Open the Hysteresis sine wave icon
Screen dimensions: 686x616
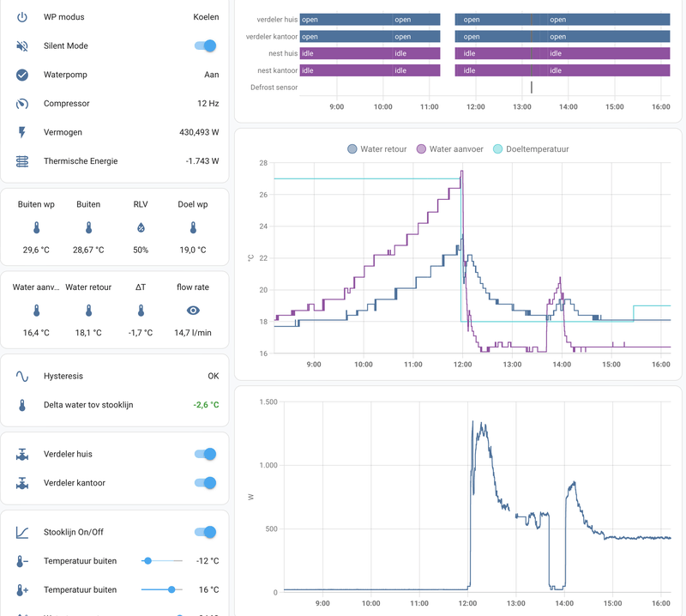pos(22,376)
